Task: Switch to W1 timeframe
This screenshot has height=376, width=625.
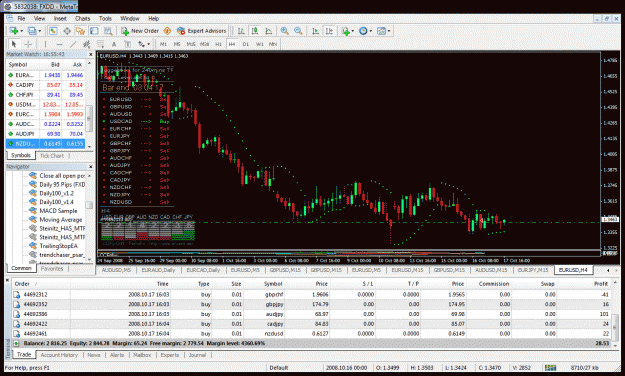Action: click(x=259, y=44)
